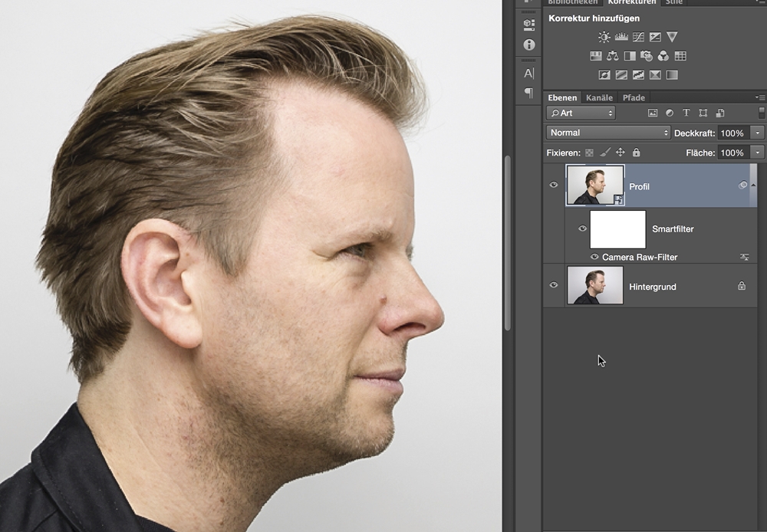This screenshot has width=767, height=532.
Task: Toggle transparent pixels lock next to Fixieren
Action: pos(589,153)
